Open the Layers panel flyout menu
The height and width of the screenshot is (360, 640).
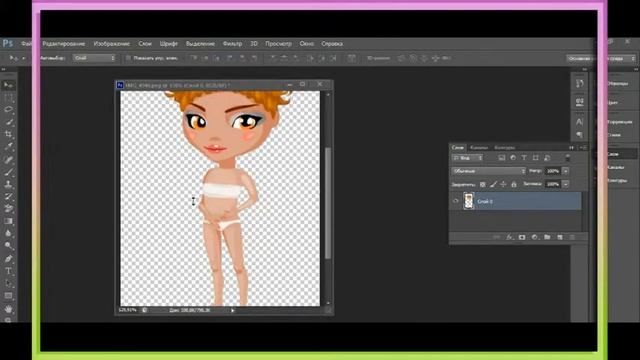(x=583, y=147)
